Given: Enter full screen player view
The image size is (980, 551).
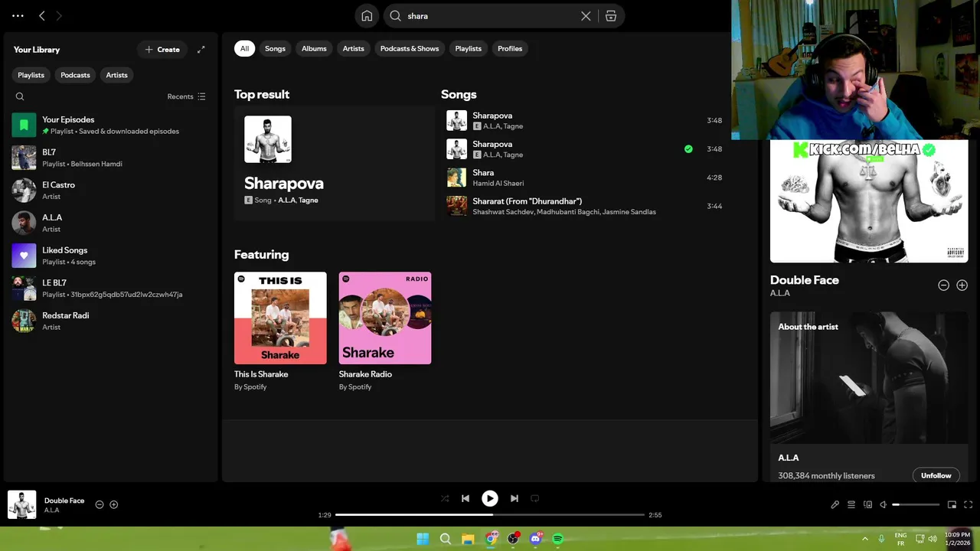Looking at the screenshot, I should coord(968,504).
